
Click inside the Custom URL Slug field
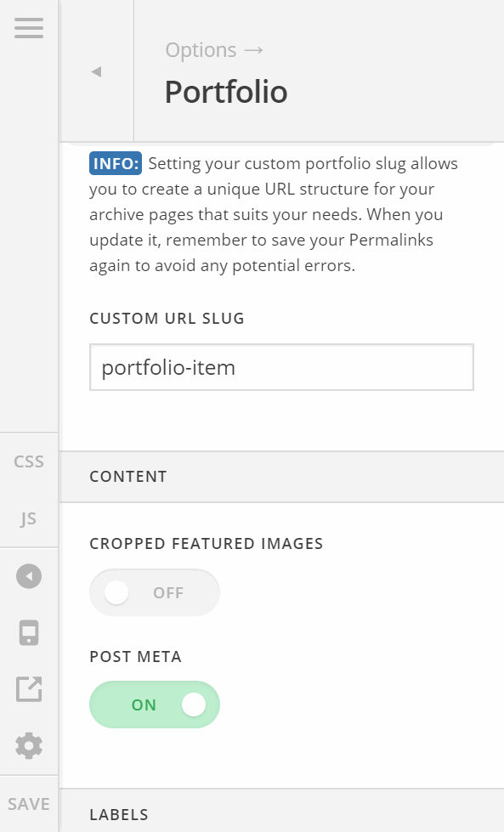[280, 367]
